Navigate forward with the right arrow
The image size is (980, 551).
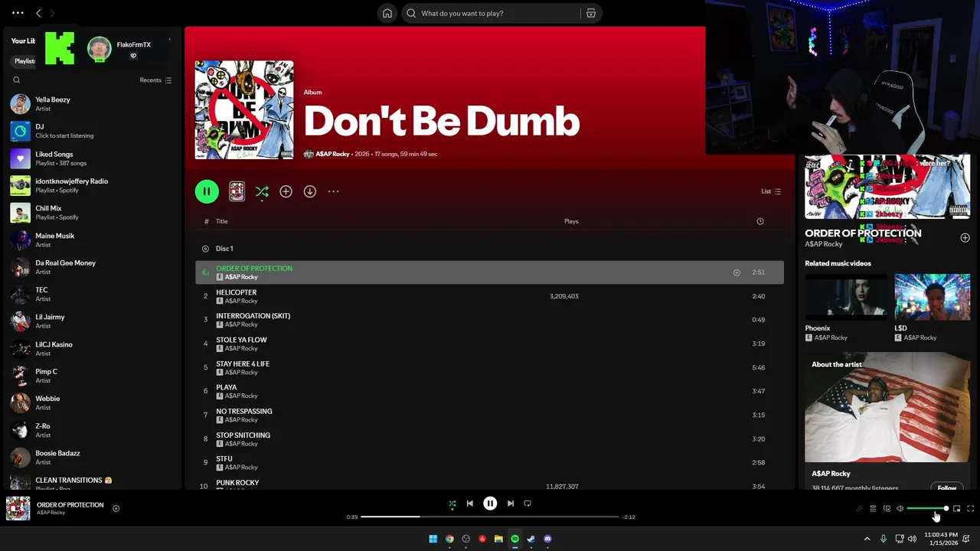tap(52, 13)
